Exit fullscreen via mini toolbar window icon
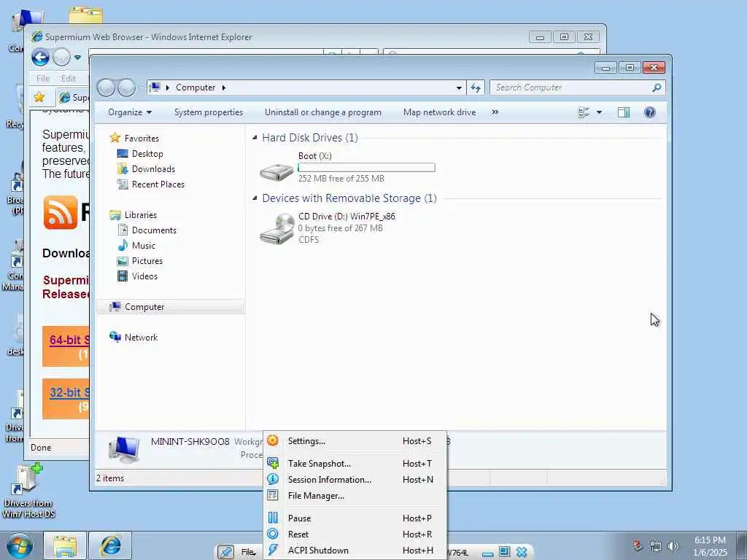This screenshot has width=747, height=560. coord(505,552)
